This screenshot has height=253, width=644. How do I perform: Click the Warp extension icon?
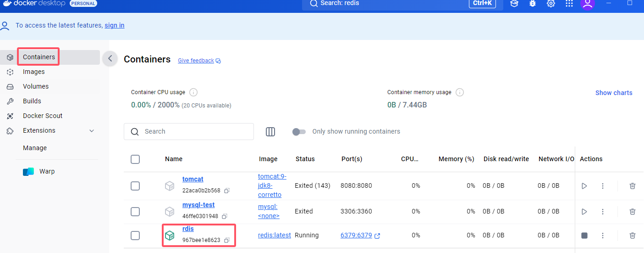pos(28,172)
